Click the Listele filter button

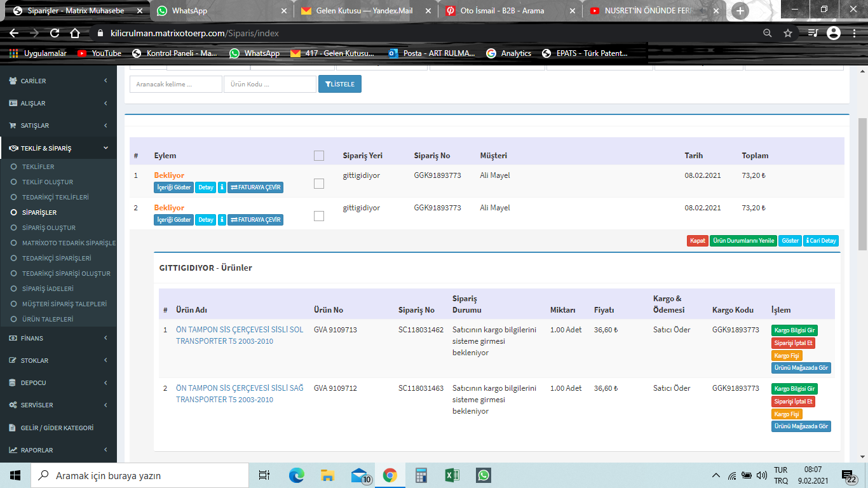[x=339, y=84]
